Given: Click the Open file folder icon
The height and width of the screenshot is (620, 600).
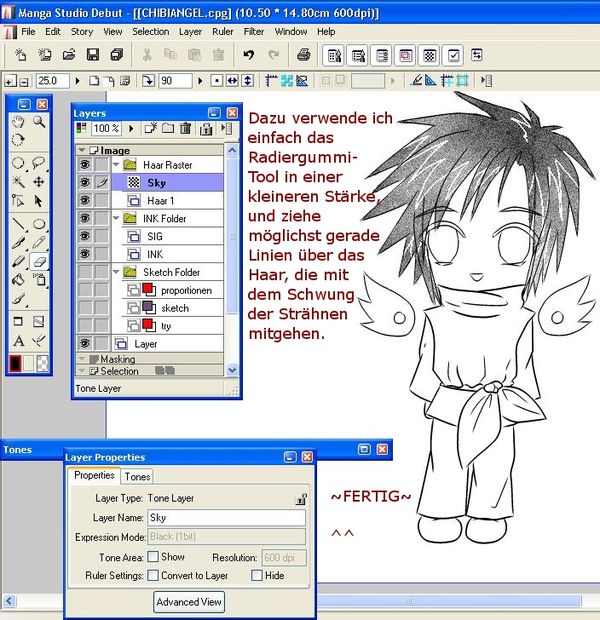Looking at the screenshot, I should 69,55.
